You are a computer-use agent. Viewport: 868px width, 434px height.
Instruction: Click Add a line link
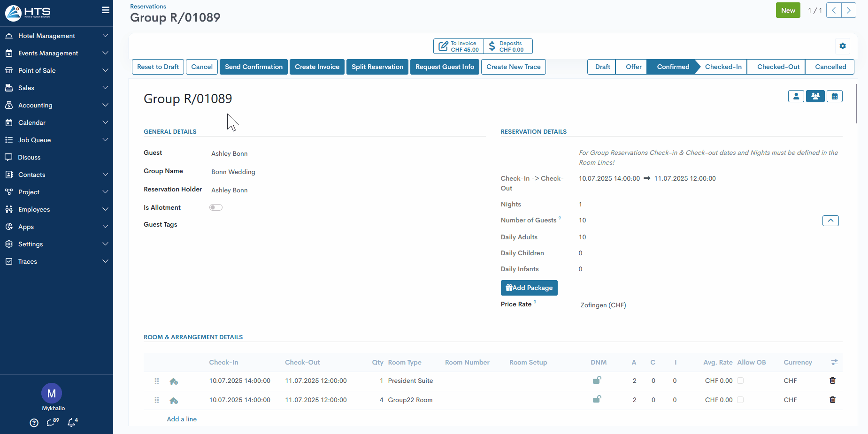(182, 419)
